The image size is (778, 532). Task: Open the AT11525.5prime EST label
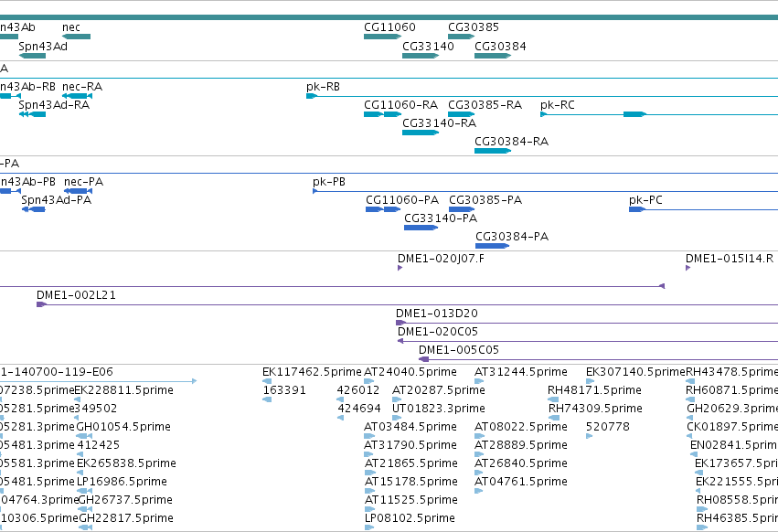tap(411, 500)
